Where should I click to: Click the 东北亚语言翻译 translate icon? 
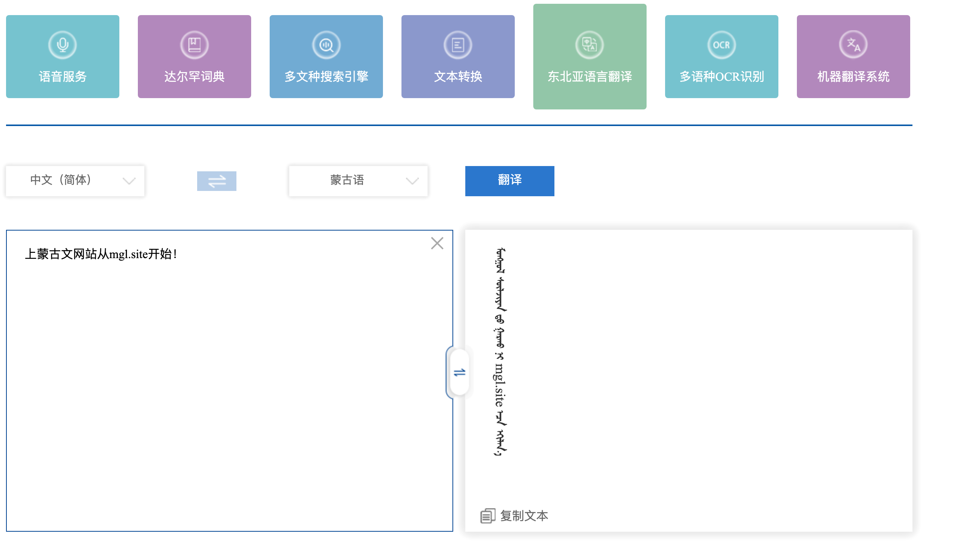(590, 45)
